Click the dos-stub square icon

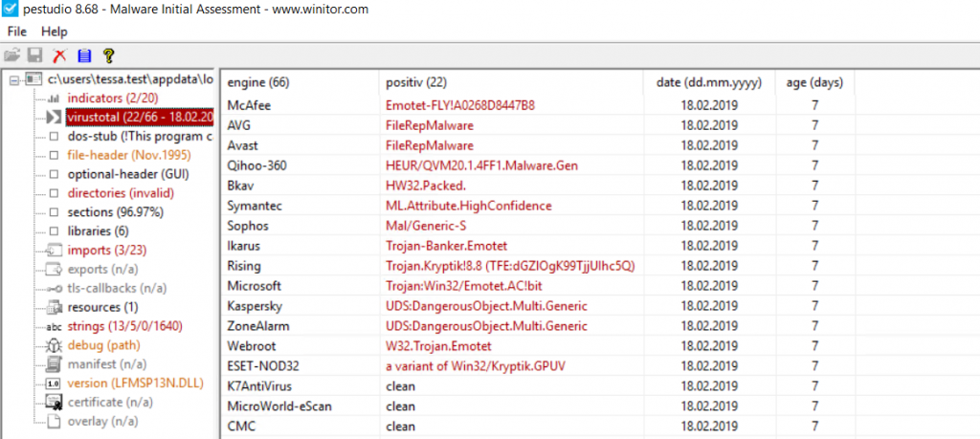54,136
